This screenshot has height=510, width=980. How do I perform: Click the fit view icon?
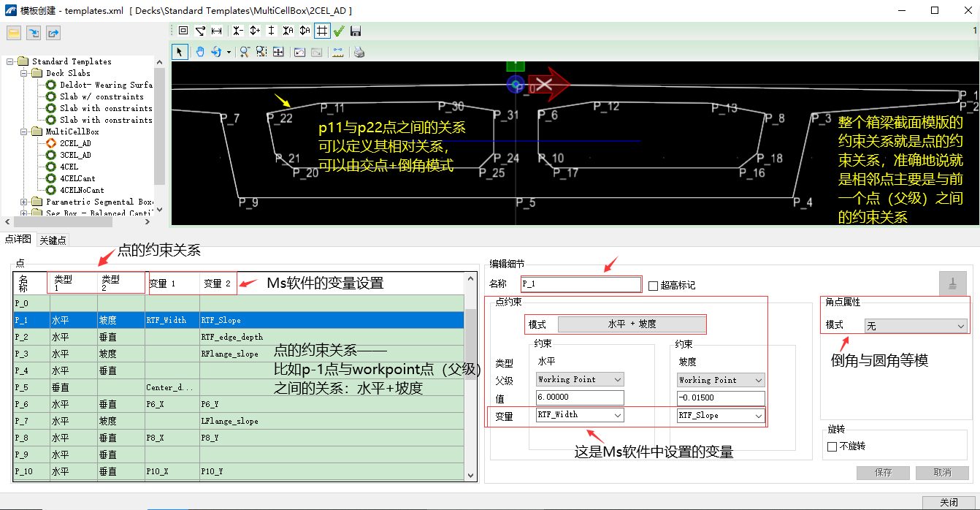coord(278,52)
